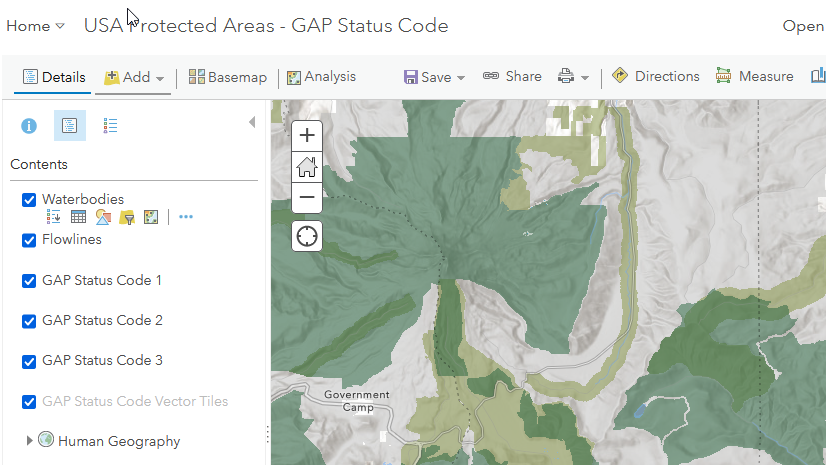This screenshot has width=826, height=465.
Task: Zoom out on the map
Action: [307, 197]
